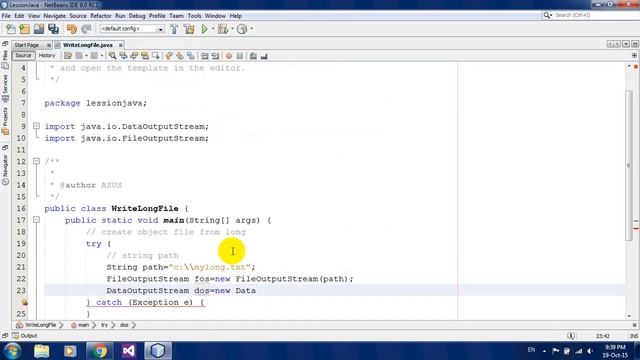Click the warning lightbulb on line 24
Image resolution: width=640 pixels, height=360 pixels.
coord(24,302)
